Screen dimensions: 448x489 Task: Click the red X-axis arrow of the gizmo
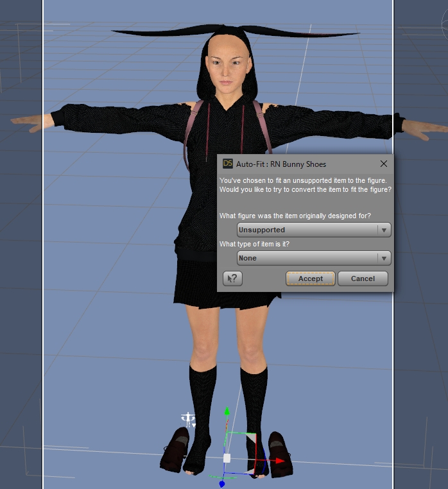click(x=280, y=461)
